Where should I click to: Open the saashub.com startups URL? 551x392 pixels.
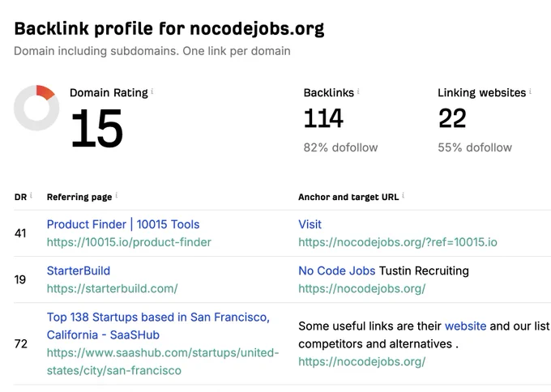163,361
